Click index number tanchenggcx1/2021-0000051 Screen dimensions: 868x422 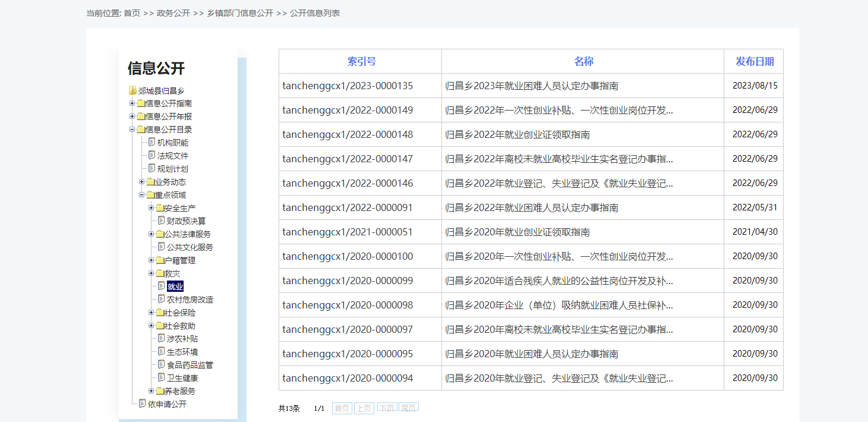pyautogui.click(x=348, y=232)
